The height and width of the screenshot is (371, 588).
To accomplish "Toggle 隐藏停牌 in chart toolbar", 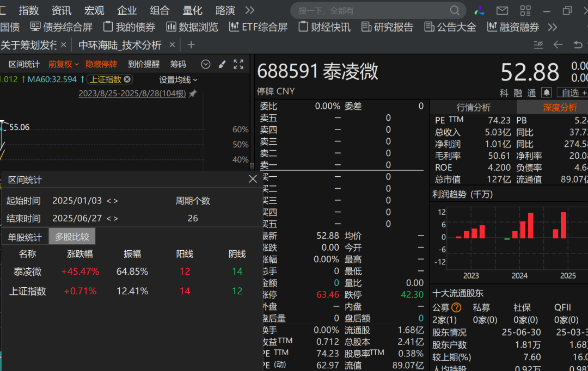I will point(101,64).
